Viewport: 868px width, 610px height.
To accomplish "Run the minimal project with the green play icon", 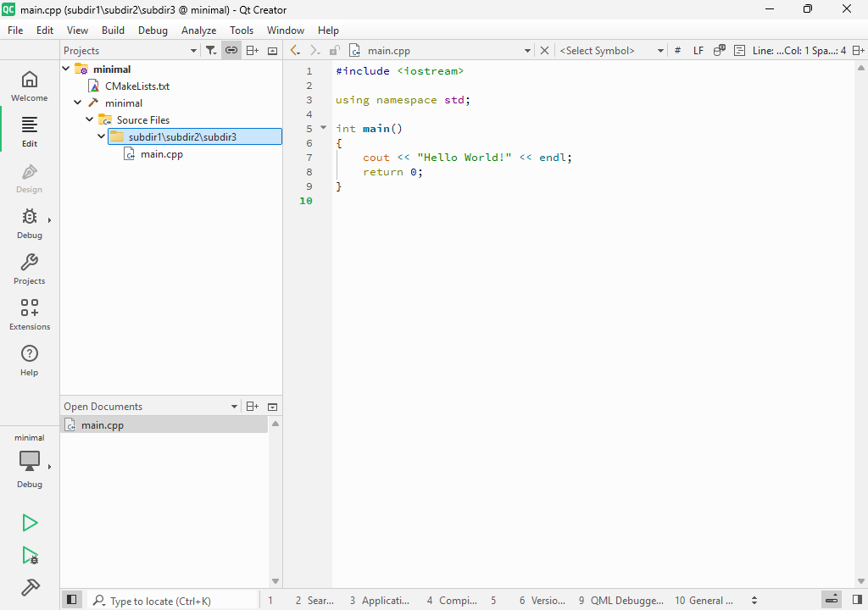I will pyautogui.click(x=29, y=523).
